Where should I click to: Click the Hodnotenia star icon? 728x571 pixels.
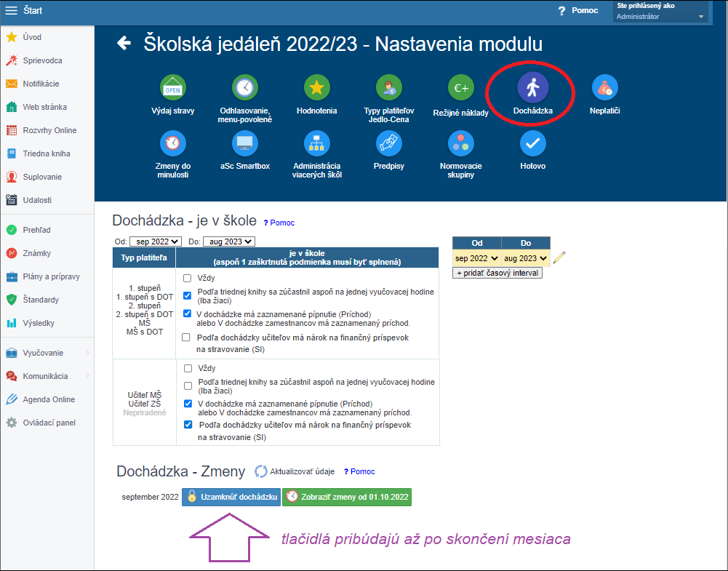point(316,88)
